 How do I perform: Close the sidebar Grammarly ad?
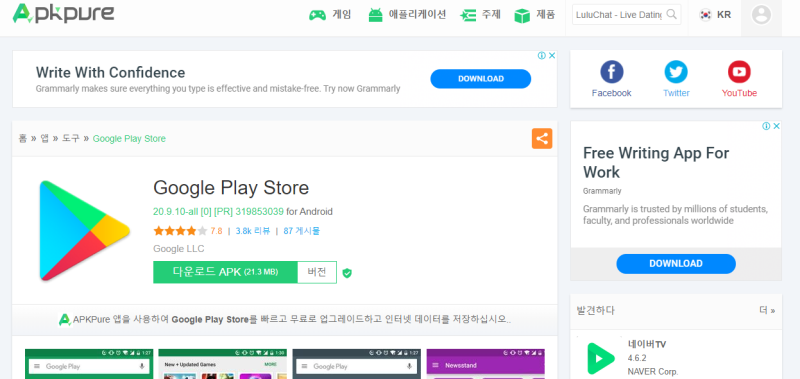click(776, 126)
